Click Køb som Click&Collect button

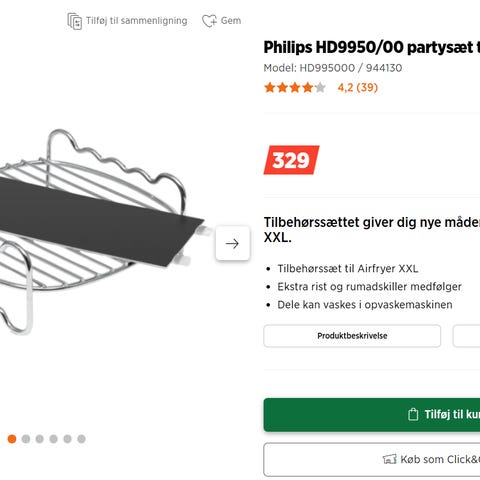372,459
